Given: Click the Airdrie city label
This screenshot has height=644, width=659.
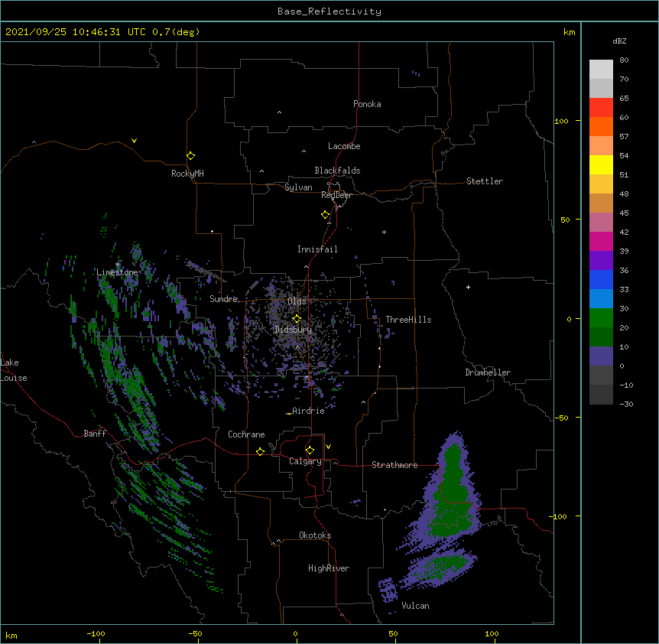Looking at the screenshot, I should pyautogui.click(x=308, y=411).
